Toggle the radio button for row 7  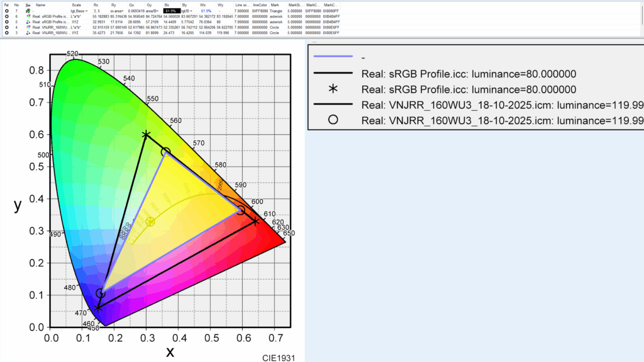point(6,11)
